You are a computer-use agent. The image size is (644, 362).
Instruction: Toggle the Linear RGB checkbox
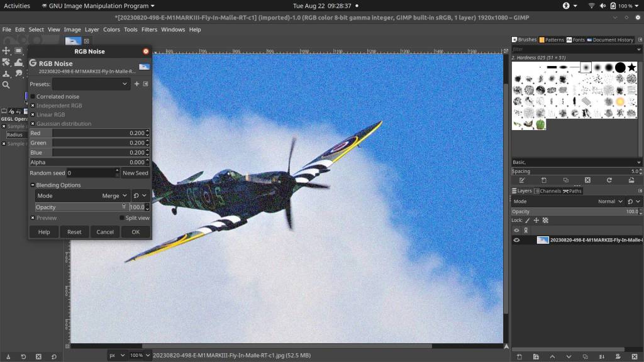pos(33,114)
